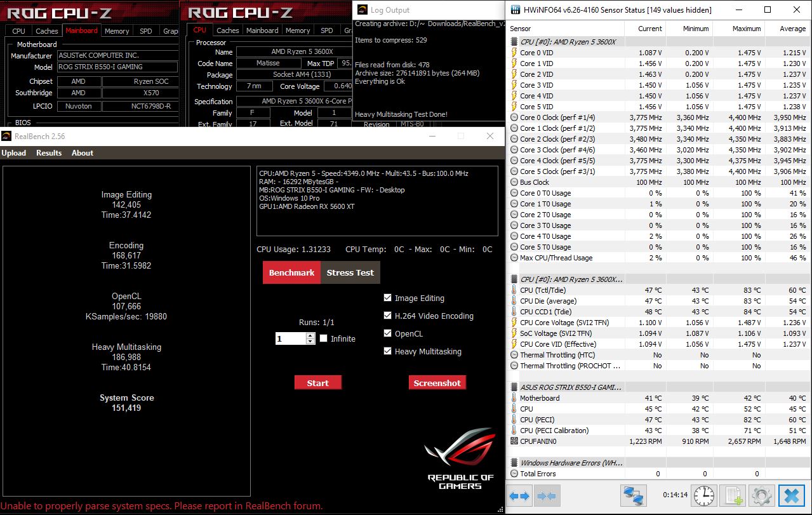Increase runs count with spinner arrows
This screenshot has height=515, width=812.
(310, 336)
